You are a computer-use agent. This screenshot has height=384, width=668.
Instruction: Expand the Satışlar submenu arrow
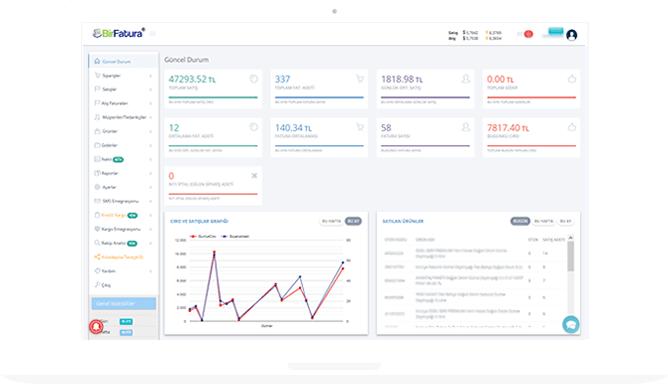150,90
